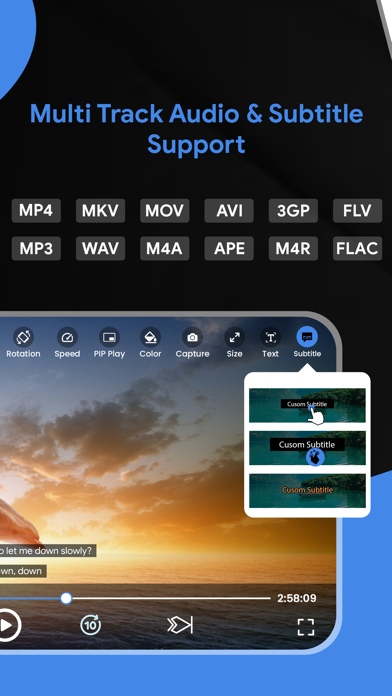
Task: Toggle the Subtitle menu icon
Action: pos(307,338)
